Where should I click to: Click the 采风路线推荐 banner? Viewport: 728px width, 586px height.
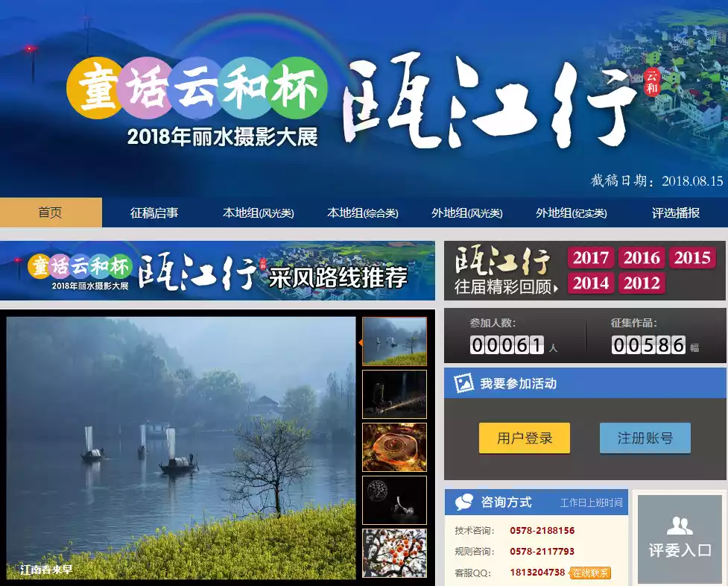[217, 271]
